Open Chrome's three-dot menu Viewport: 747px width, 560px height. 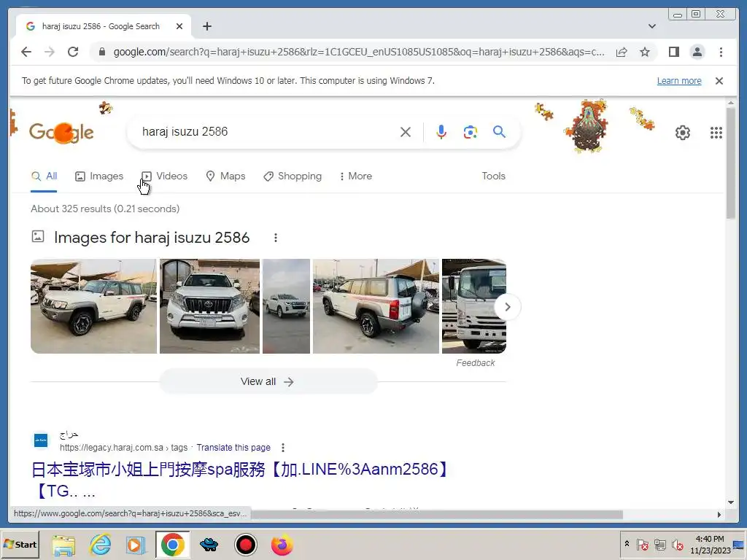pyautogui.click(x=721, y=52)
